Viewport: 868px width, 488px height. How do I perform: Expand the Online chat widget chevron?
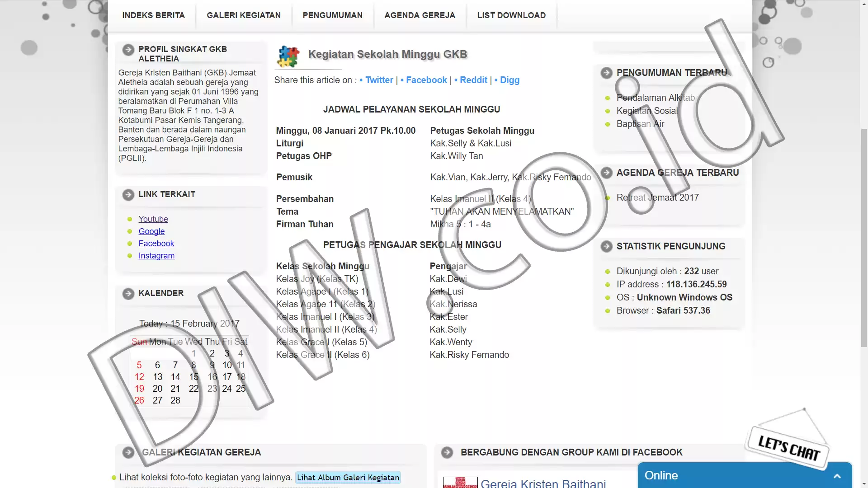coord(837,476)
